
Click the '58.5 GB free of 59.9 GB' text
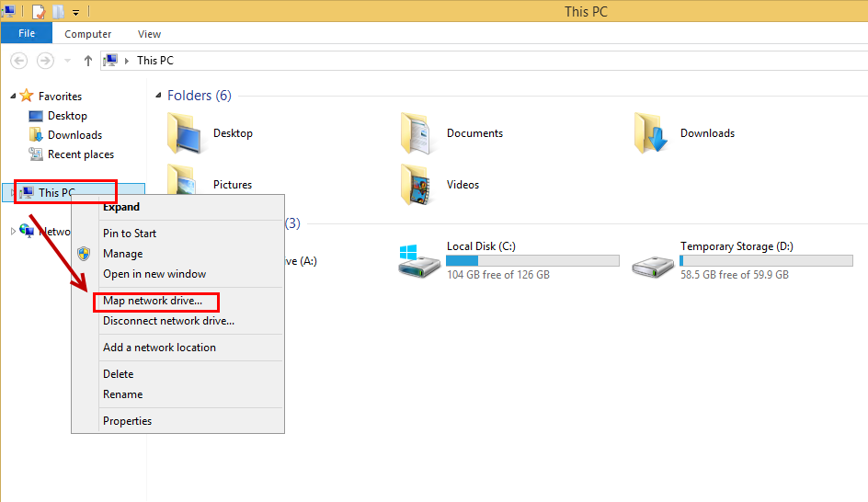point(734,275)
